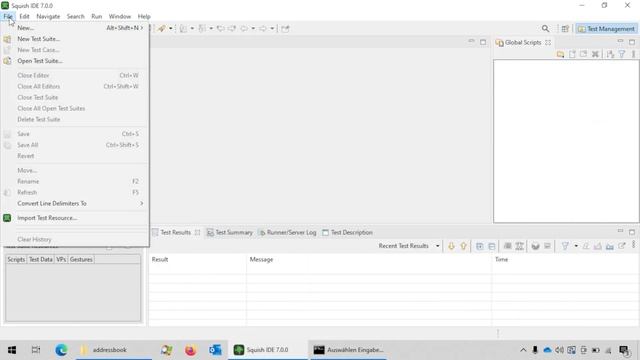Click collapse all results icon
This screenshot has width=640, height=360.
click(x=492, y=246)
